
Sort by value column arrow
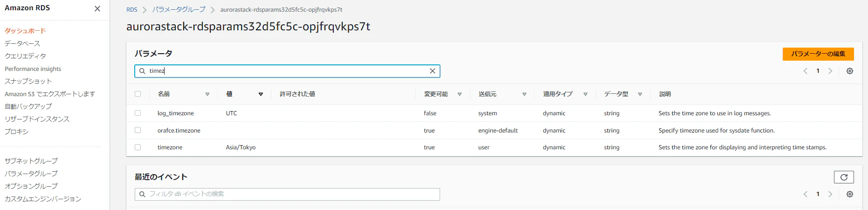point(261,94)
